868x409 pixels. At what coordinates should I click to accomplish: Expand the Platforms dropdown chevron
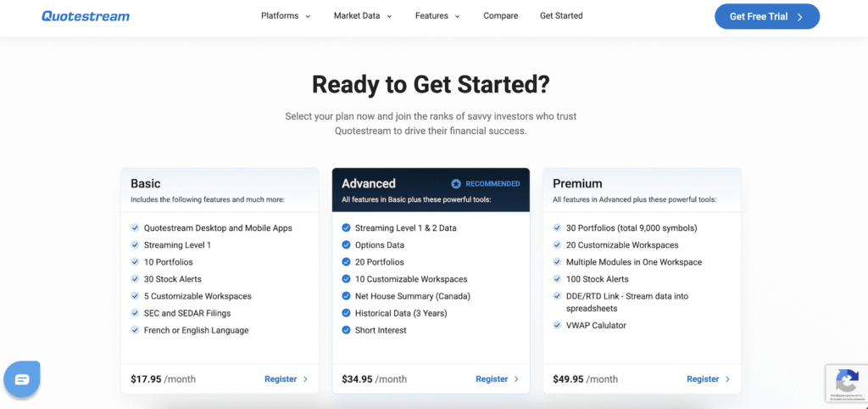click(308, 17)
